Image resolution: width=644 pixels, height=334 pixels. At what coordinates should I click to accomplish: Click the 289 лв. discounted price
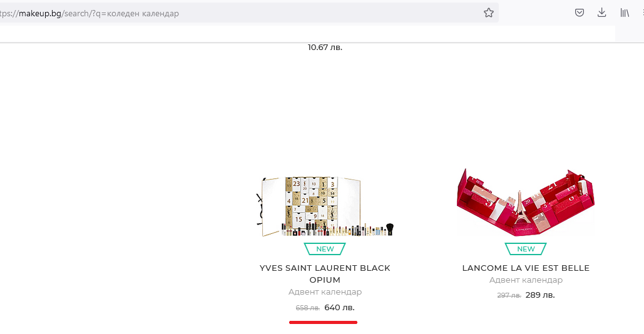(x=540, y=295)
